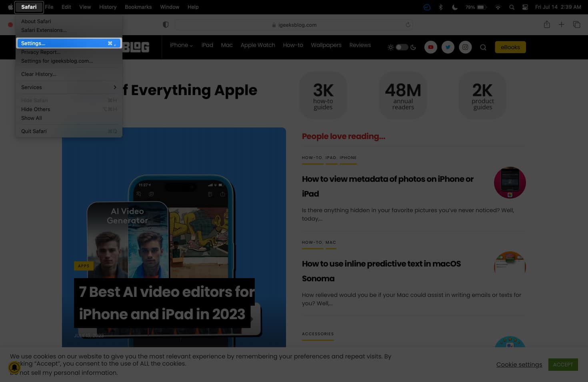Viewport: 588px width, 382px height.
Task: Open Settings for igeeksblog.com...
Action: 69,61
